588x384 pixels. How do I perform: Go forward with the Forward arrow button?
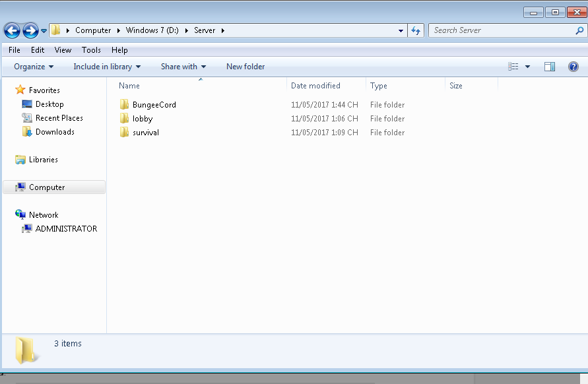click(30, 30)
